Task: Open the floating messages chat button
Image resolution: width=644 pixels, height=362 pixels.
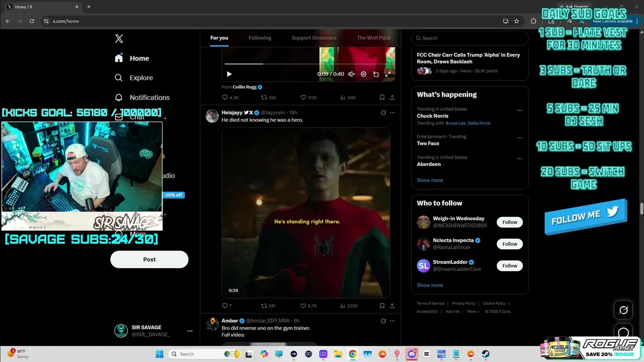Action: (623, 333)
